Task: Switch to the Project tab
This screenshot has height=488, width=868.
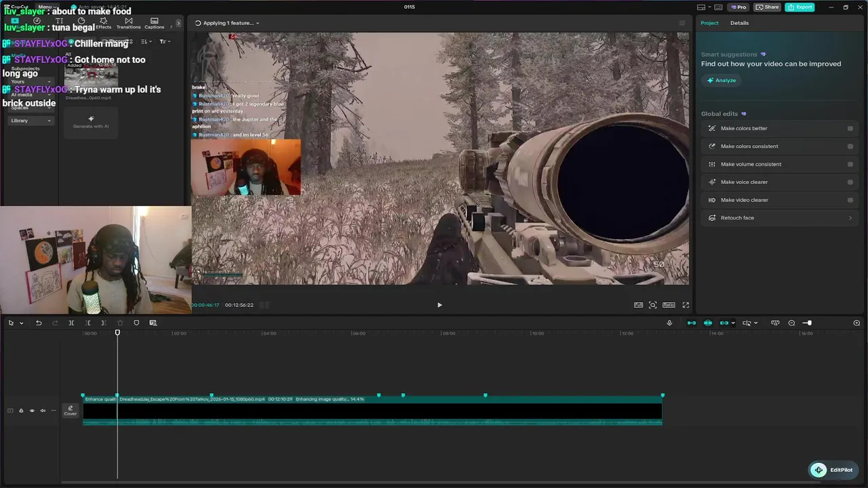Action: (709, 23)
